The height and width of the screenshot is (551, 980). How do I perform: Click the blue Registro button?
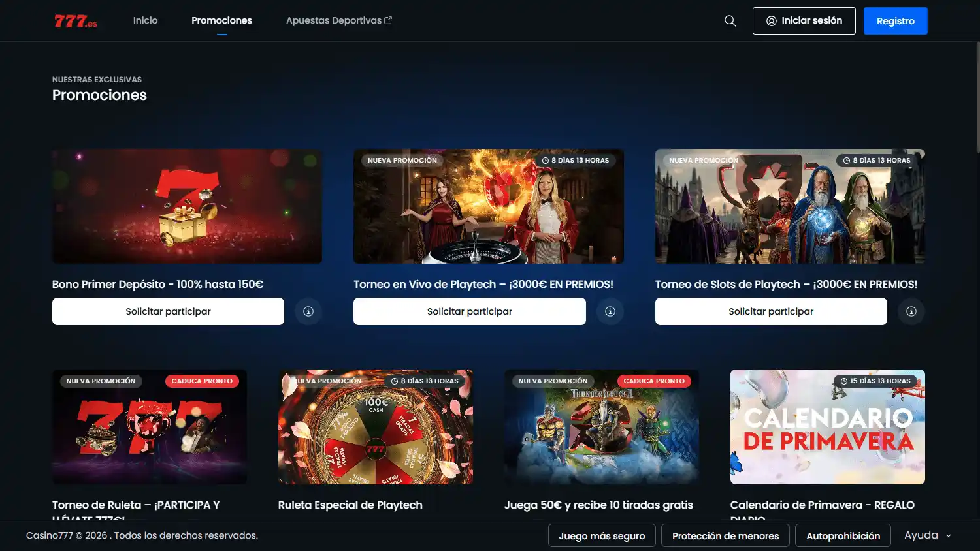click(896, 21)
